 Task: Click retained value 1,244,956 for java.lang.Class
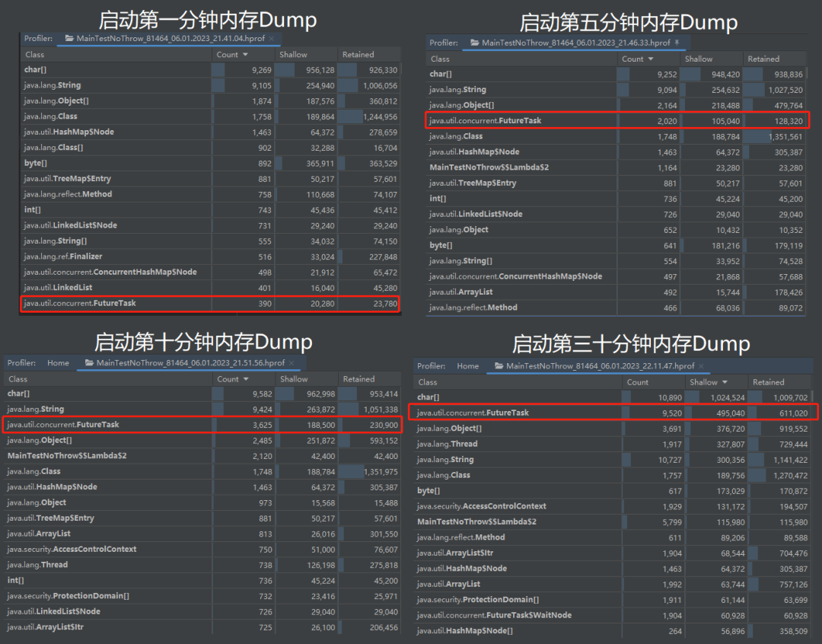coord(380,117)
